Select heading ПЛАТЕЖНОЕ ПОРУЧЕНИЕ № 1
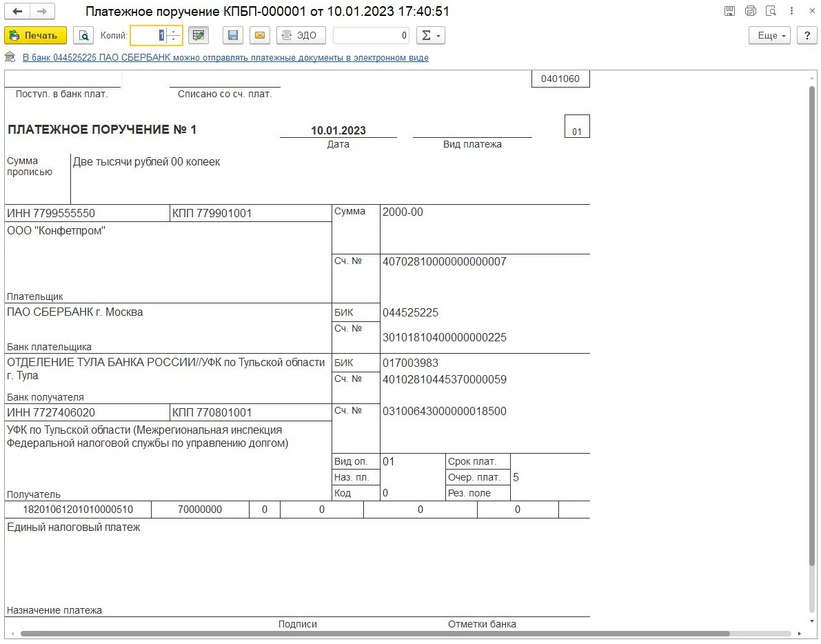Viewport: 821px width, 644px height. pos(102,130)
